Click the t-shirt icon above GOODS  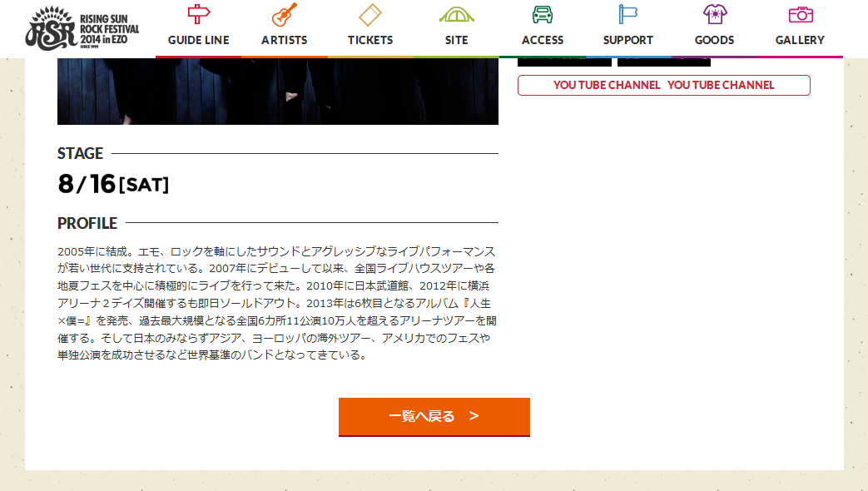pos(714,14)
